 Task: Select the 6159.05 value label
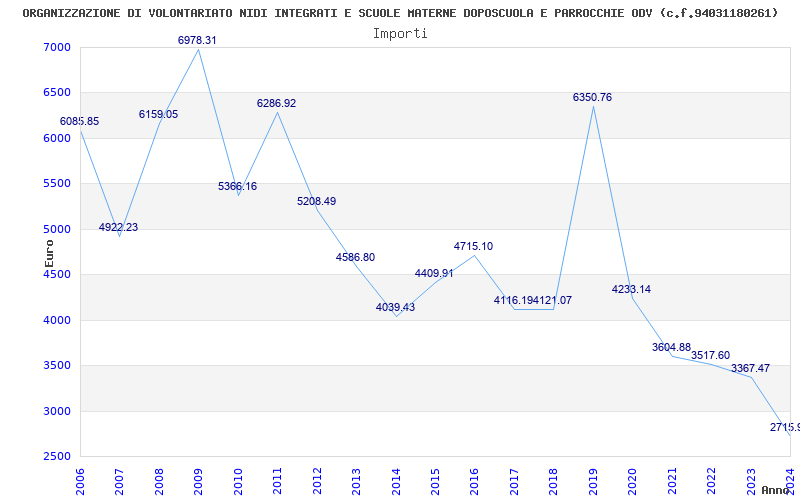[x=159, y=114]
